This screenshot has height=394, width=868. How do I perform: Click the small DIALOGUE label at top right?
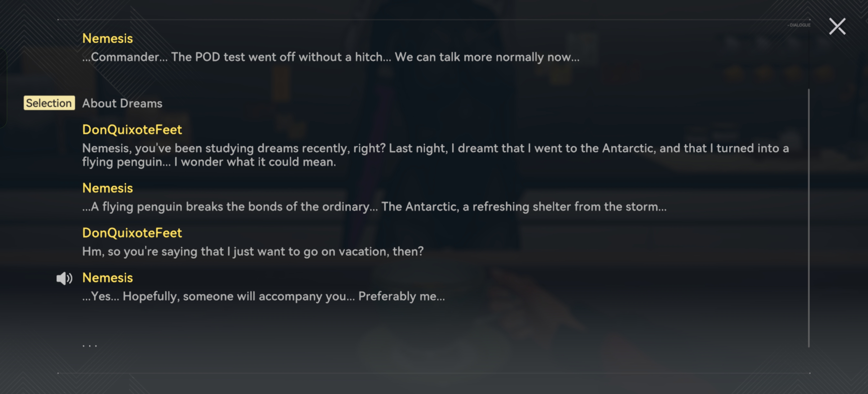pyautogui.click(x=799, y=25)
